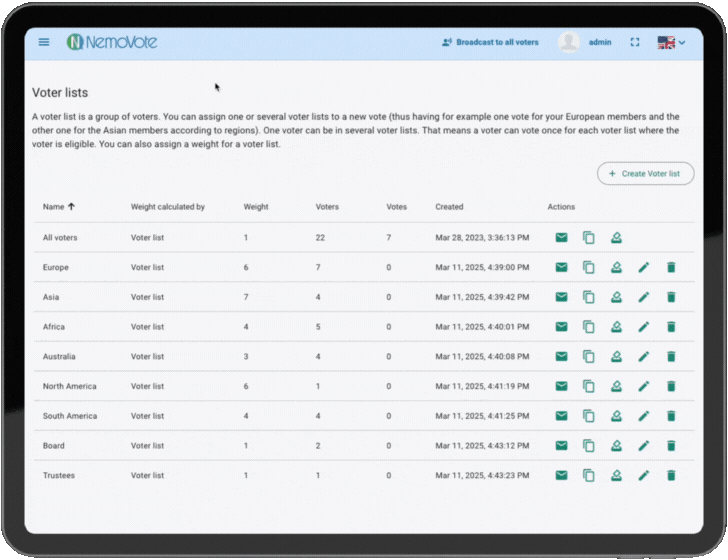Copy the South America voter list
Viewport: 728px width, 560px height.
tap(589, 416)
